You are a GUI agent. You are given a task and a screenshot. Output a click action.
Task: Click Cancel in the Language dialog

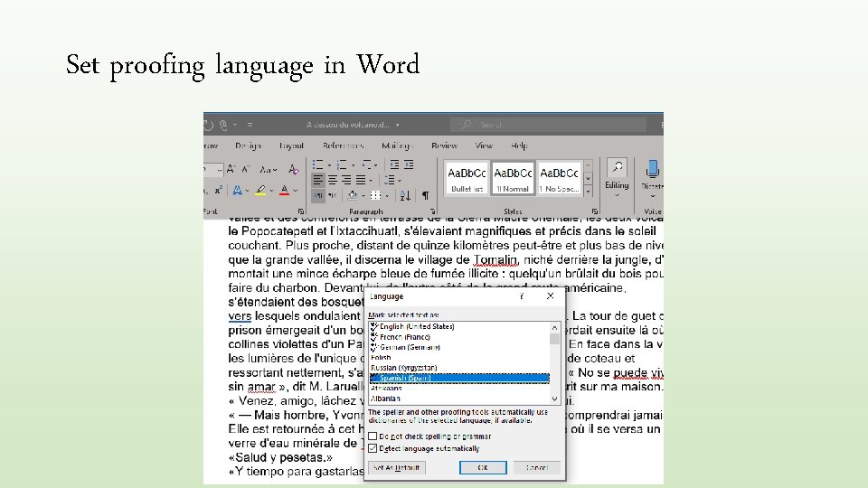click(x=537, y=467)
